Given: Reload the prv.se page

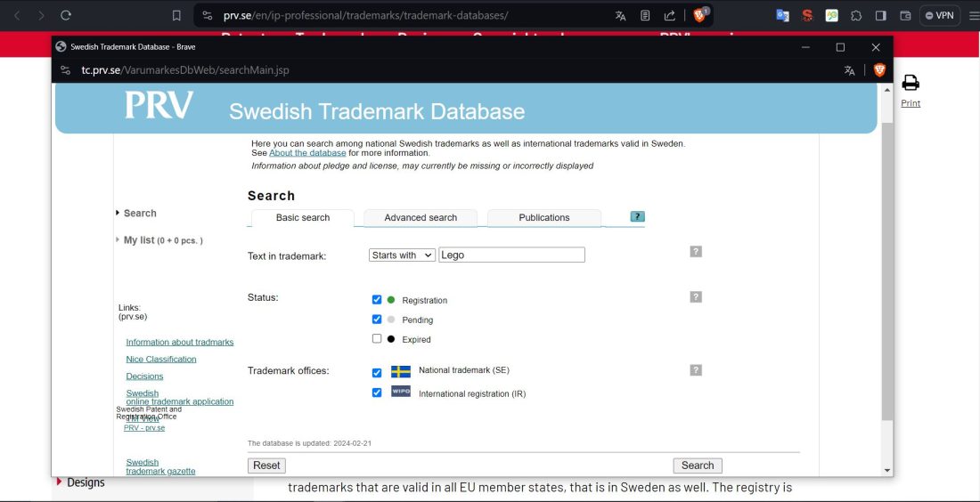Looking at the screenshot, I should 66,16.
